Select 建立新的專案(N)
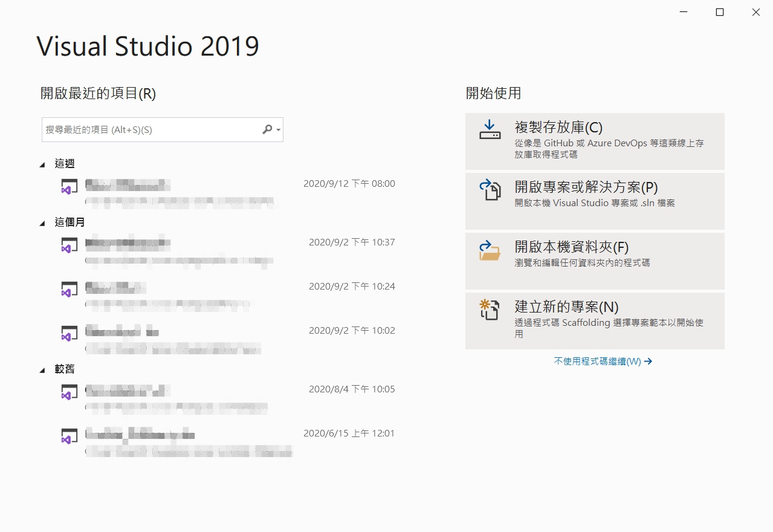Viewport: 773px width, 532px height. pos(595,320)
